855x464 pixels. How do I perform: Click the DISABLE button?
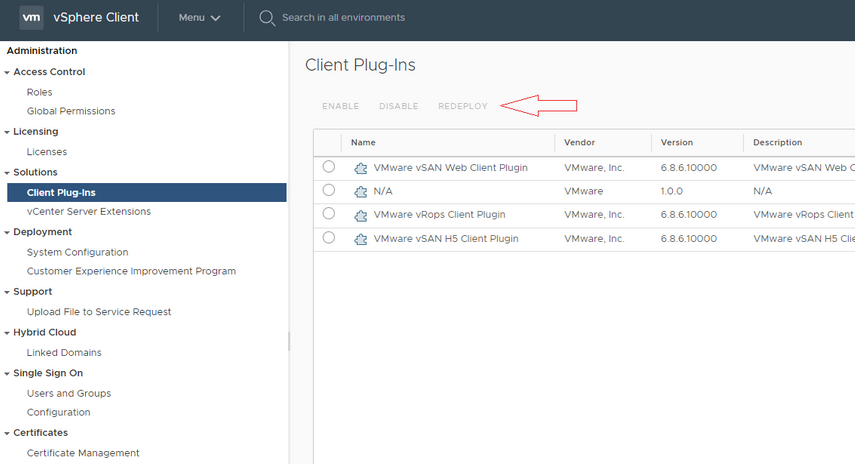(399, 106)
